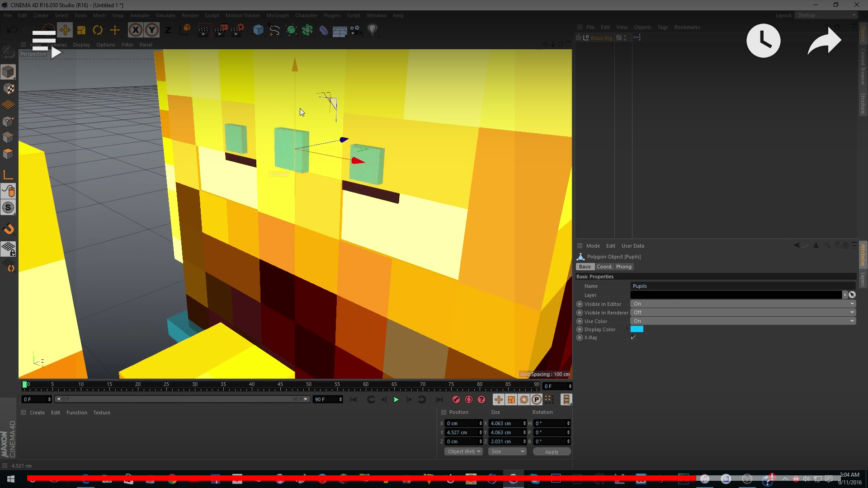Screen dimensions: 868x488
Task: Enable Snap magnet icon
Action: [8, 229]
